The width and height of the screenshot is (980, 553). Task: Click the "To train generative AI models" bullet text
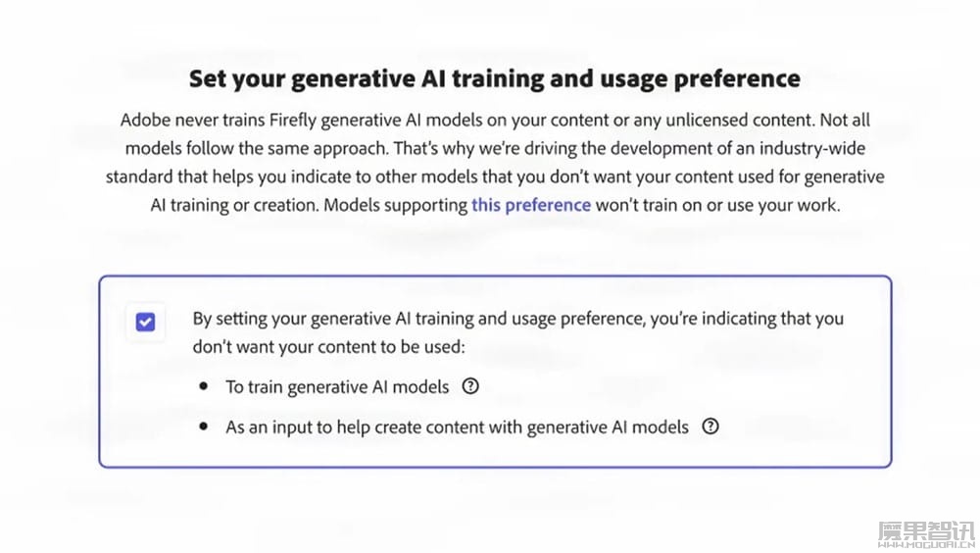[x=337, y=387]
